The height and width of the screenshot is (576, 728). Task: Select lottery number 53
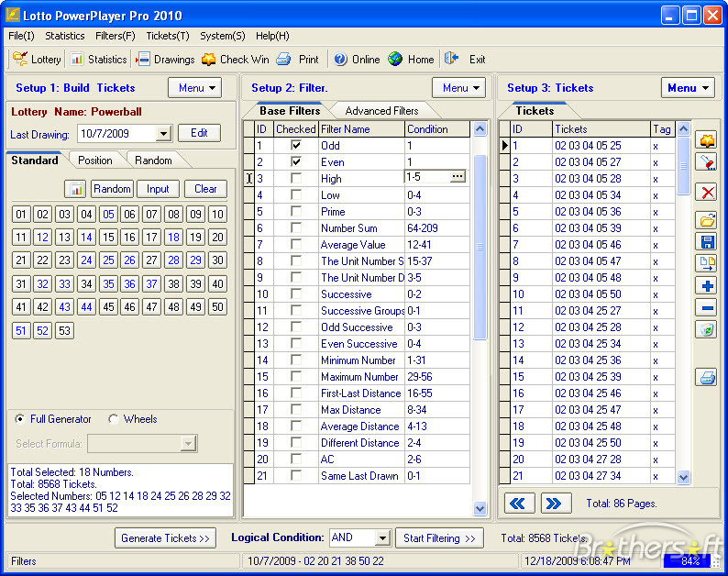(64, 331)
